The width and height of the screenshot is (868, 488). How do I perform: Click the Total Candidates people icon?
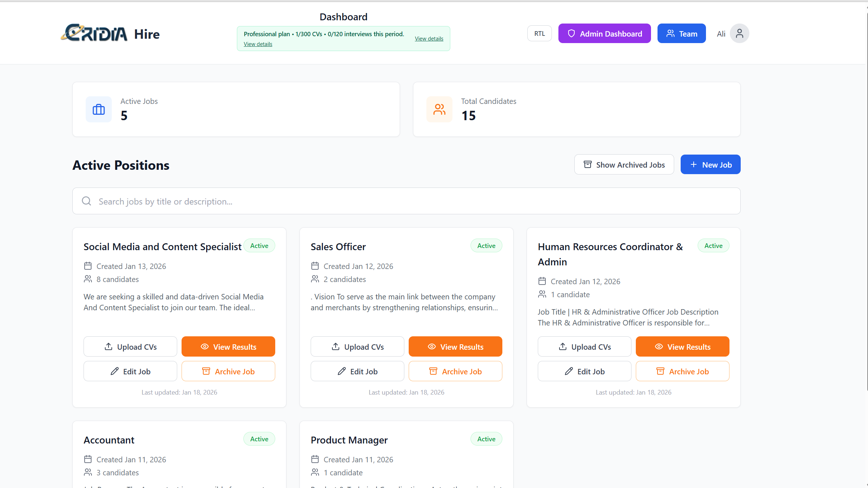[x=439, y=109]
